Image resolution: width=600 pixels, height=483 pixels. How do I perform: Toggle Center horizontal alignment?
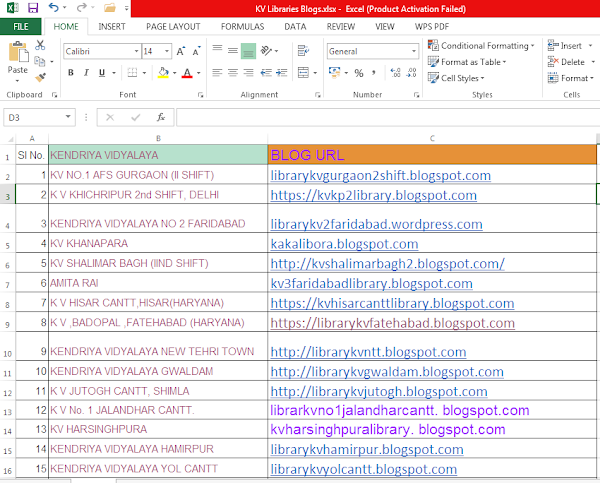point(233,73)
